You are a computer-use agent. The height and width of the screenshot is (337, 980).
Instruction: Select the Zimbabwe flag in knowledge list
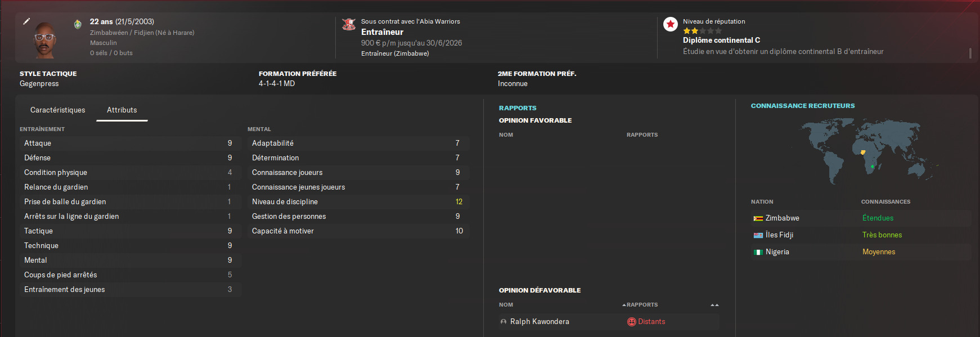pos(758,218)
